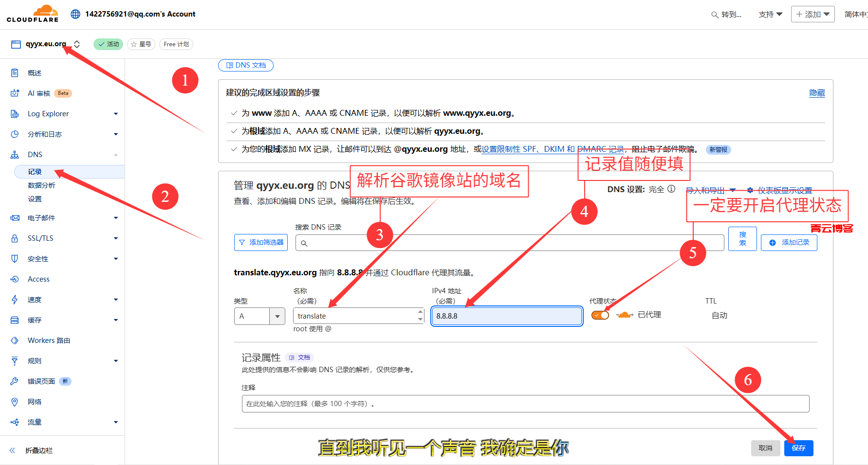Click the Log Explorer sidebar icon
Screen dimensions: 868x465
click(x=15, y=114)
